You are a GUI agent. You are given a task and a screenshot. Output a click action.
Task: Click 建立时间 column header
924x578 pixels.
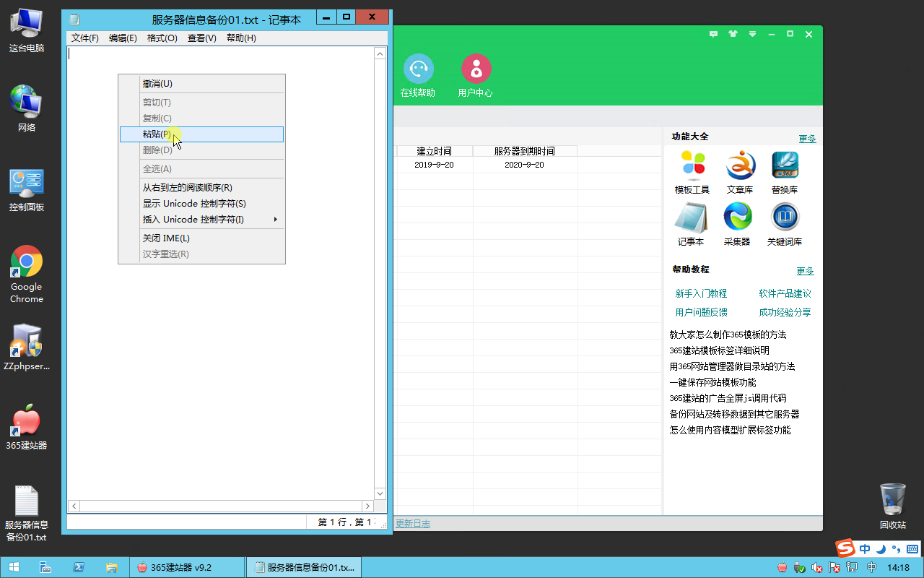point(435,151)
